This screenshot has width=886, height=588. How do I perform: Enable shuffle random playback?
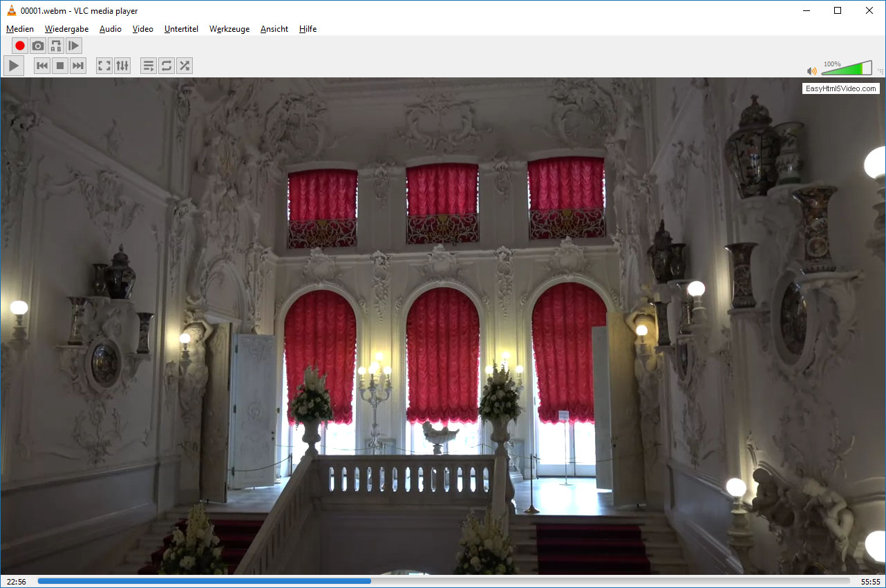185,66
